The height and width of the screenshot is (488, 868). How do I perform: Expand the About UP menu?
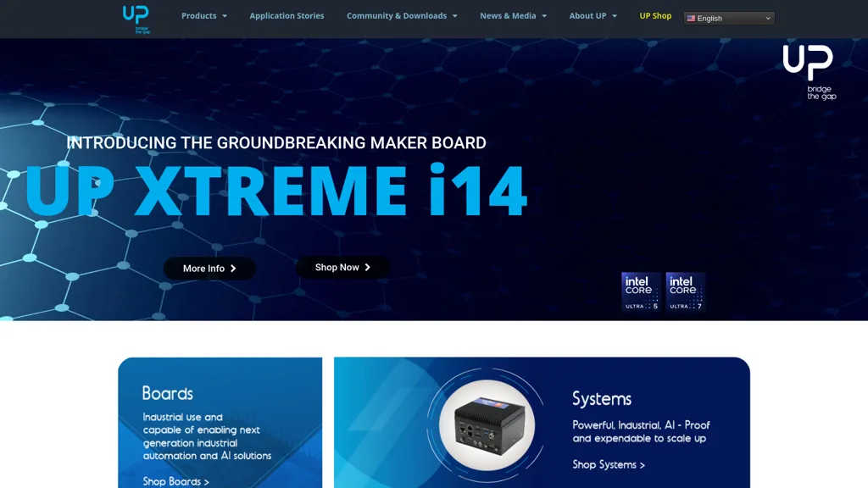tap(593, 16)
